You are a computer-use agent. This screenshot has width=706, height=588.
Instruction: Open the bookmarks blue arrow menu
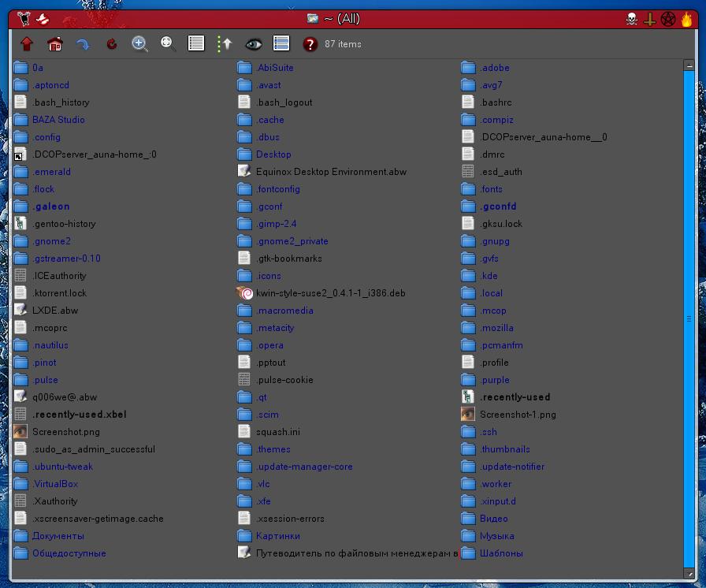(x=83, y=43)
